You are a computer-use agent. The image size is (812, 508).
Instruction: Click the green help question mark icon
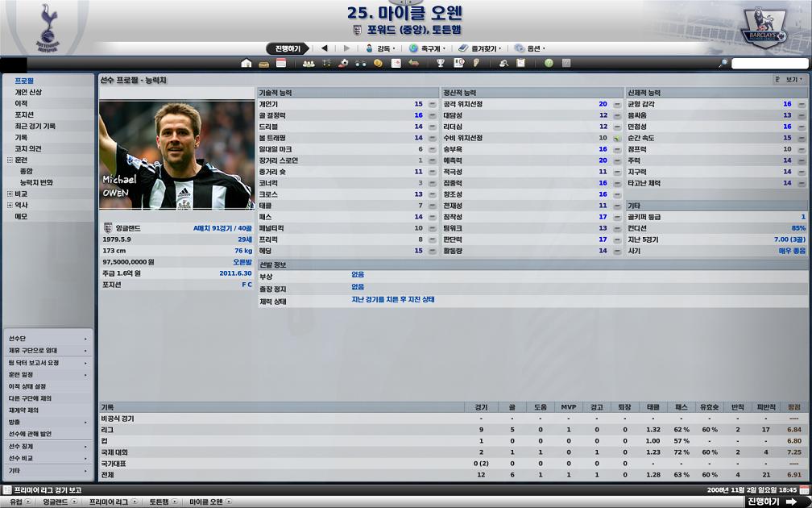point(549,63)
